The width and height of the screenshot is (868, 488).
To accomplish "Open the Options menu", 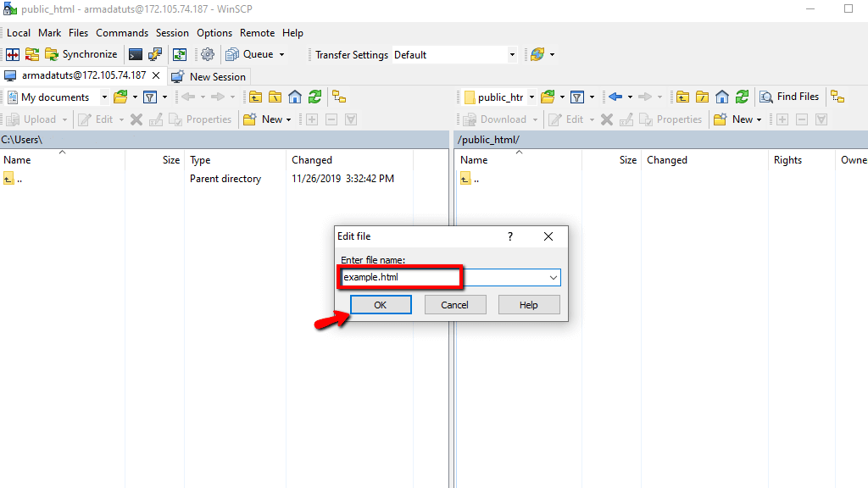I will click(x=214, y=33).
